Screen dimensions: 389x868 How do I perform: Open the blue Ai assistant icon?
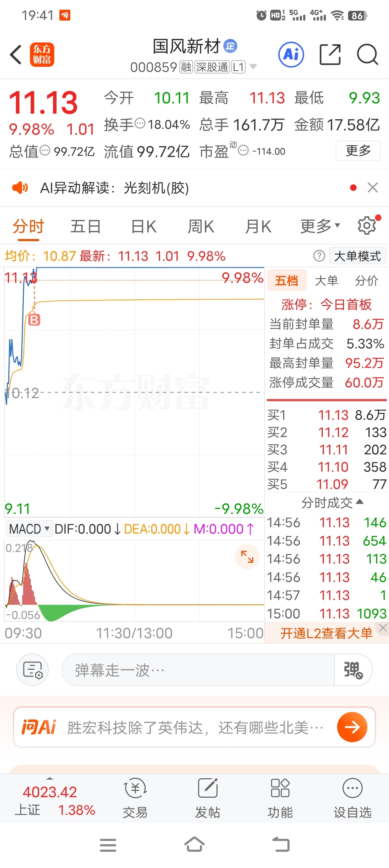tap(291, 54)
